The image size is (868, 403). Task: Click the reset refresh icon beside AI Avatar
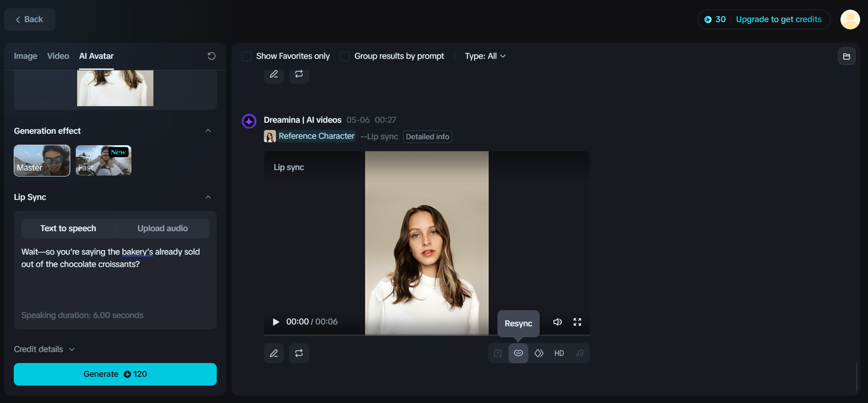click(211, 56)
